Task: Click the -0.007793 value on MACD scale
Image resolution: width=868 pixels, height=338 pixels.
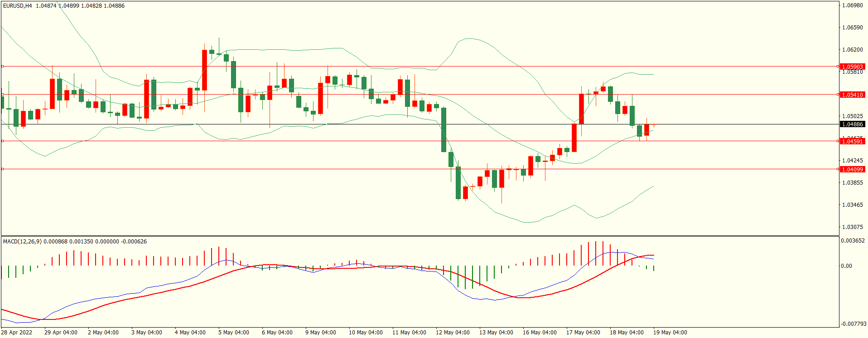Action: pos(854,324)
